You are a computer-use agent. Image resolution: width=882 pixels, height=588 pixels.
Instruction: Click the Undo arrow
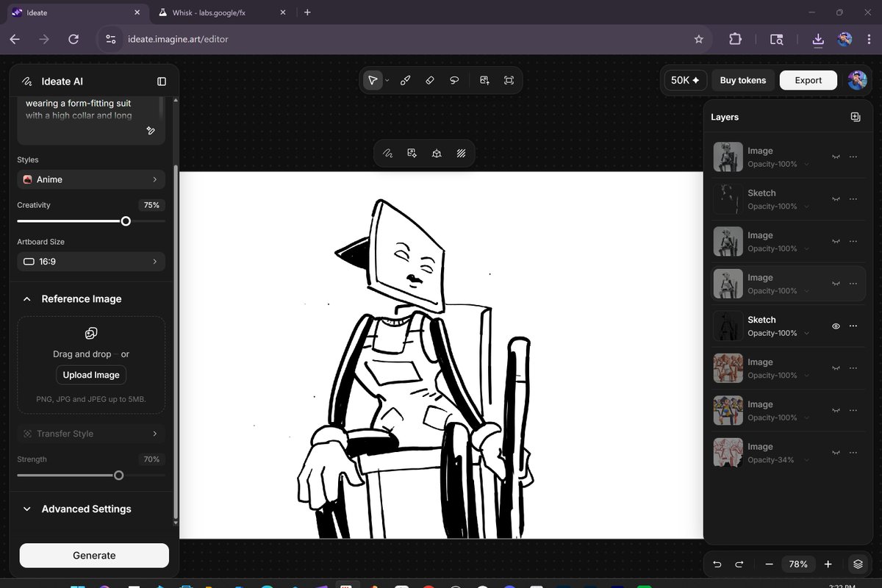(x=717, y=564)
